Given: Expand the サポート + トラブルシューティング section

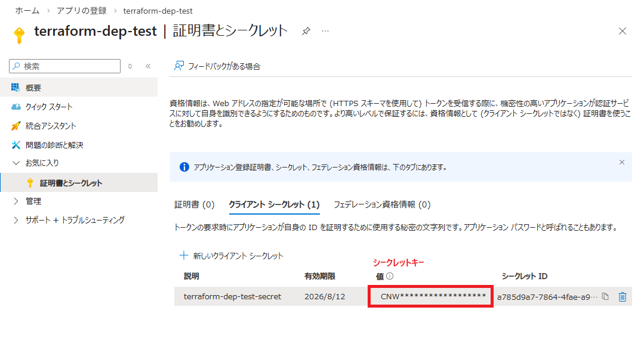Looking at the screenshot, I should pos(16,220).
